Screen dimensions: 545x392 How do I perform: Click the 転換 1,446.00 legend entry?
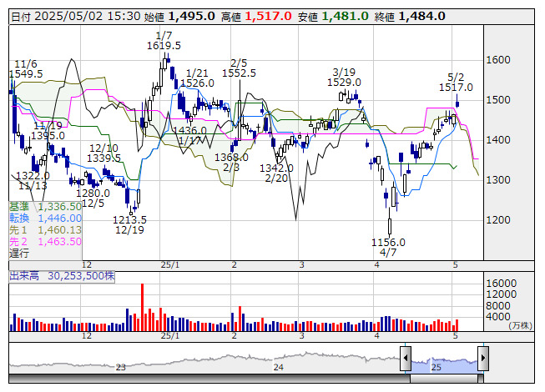[45, 218]
